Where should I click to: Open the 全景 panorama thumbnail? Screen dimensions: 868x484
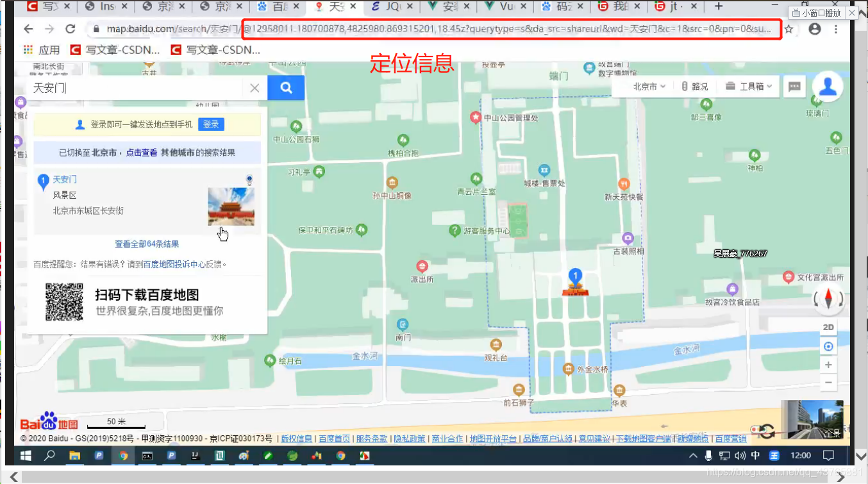(812, 420)
